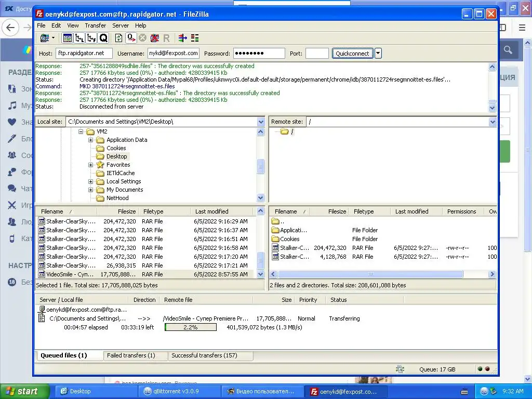Viewport: 532px width, 399px height.
Task: Select the IETldCache folder
Action: click(121, 173)
